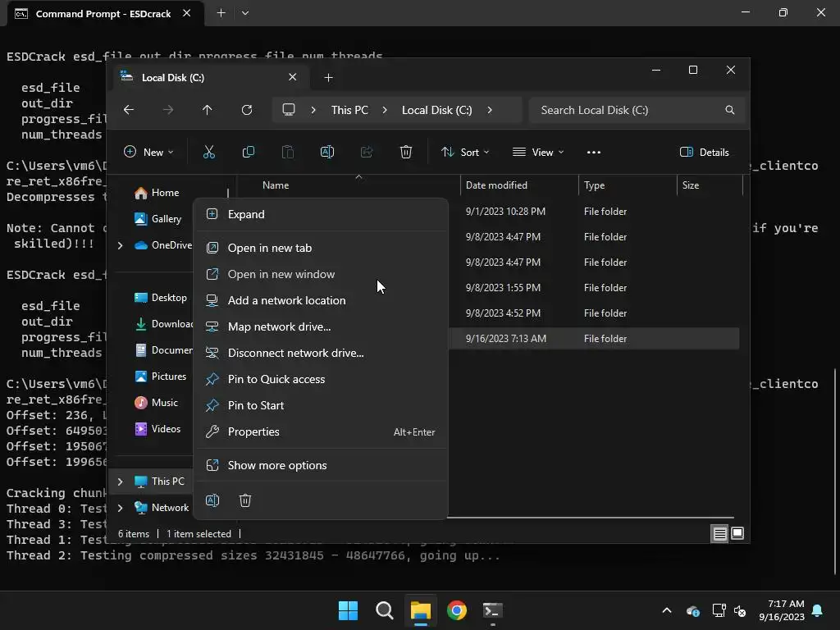Image resolution: width=840 pixels, height=630 pixels.
Task: Select the row dated 9/16/2023 7:13 AM
Action: [594, 339]
